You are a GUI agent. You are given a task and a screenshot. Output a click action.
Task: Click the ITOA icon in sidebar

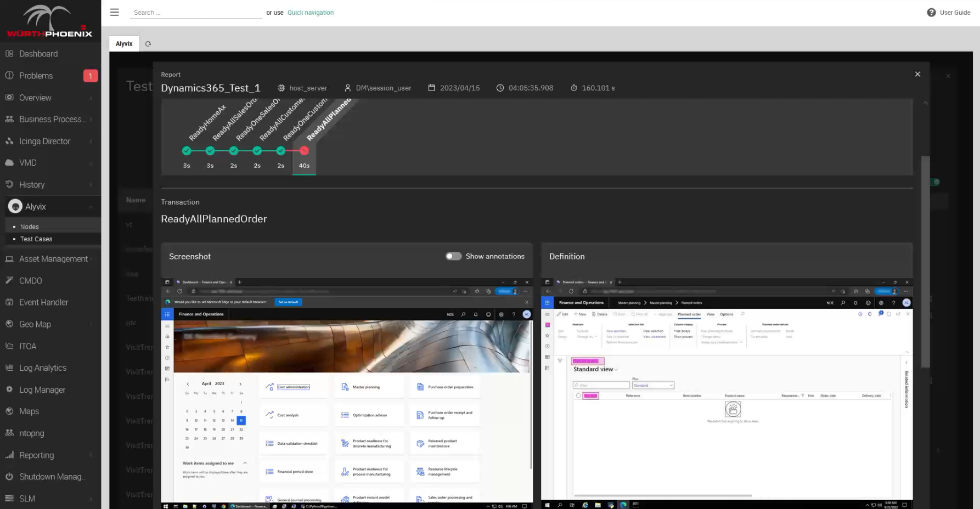pos(9,346)
